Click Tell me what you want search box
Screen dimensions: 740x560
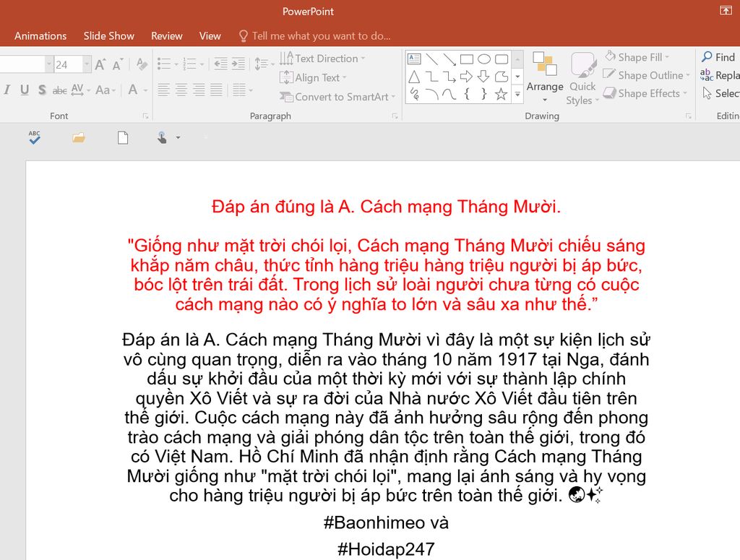pyautogui.click(x=315, y=36)
